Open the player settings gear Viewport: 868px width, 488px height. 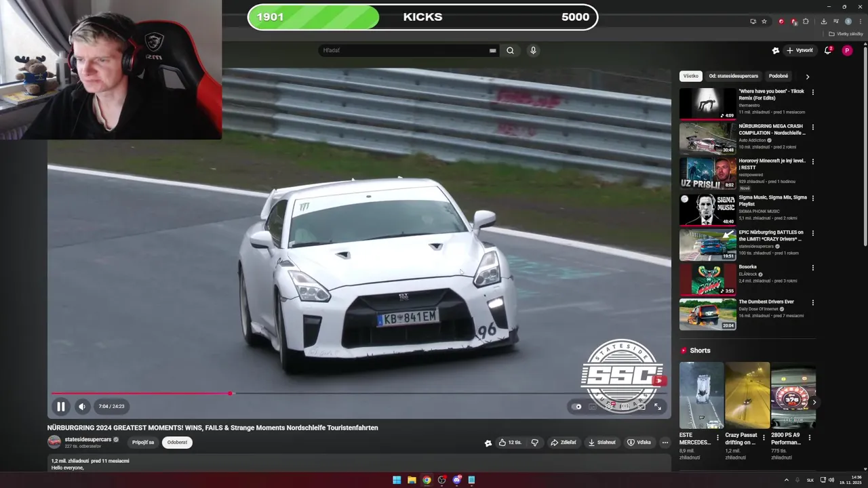609,407
